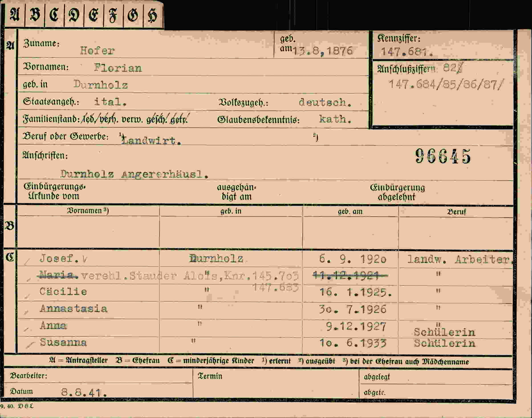Click the address 'Durnholz Angererhäusl.'
Image resolution: width=532 pixels, height=418 pixels.
(x=134, y=174)
